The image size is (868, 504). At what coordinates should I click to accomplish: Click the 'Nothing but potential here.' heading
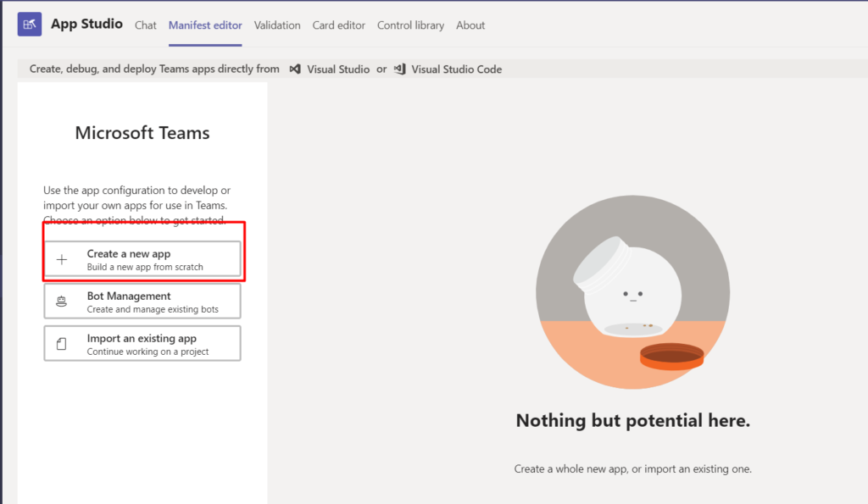click(x=632, y=421)
